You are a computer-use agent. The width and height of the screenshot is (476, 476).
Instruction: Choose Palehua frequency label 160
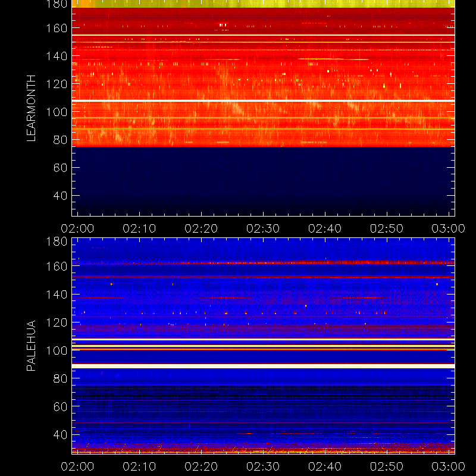tap(57, 267)
